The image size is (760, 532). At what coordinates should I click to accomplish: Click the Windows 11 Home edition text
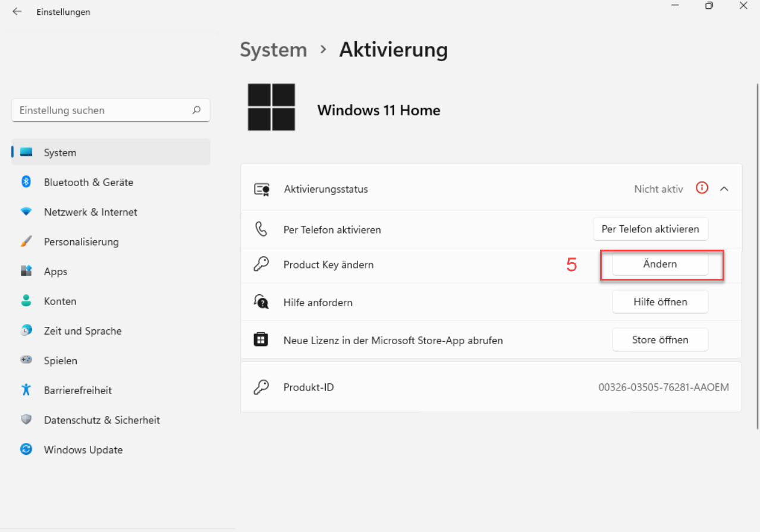tap(379, 110)
